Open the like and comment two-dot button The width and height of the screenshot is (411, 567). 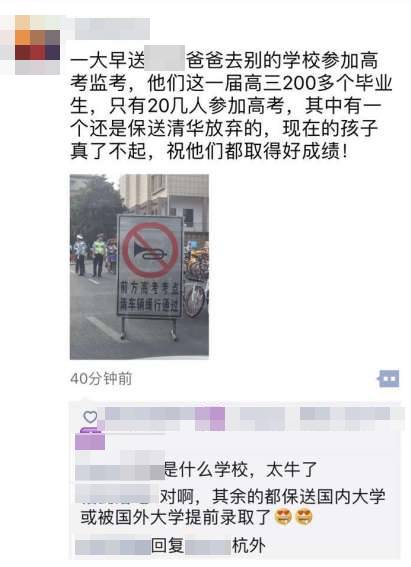[x=389, y=379]
